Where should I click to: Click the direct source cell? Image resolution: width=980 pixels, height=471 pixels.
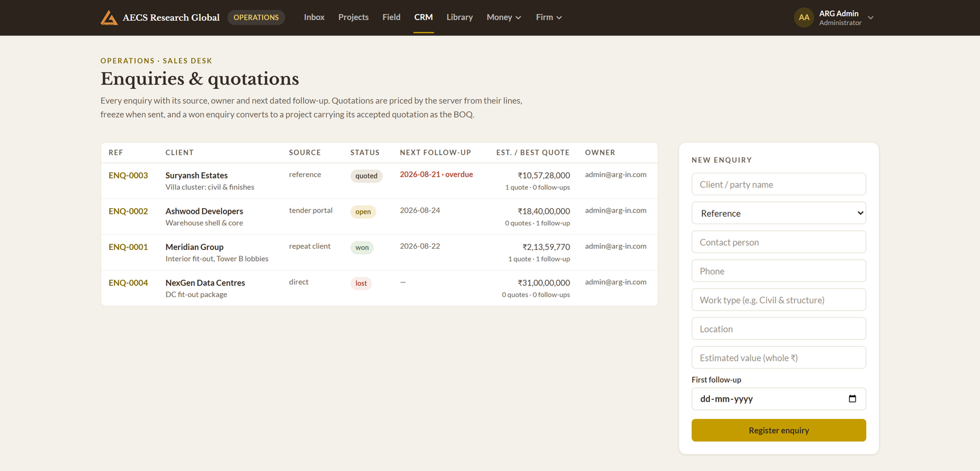(299, 282)
